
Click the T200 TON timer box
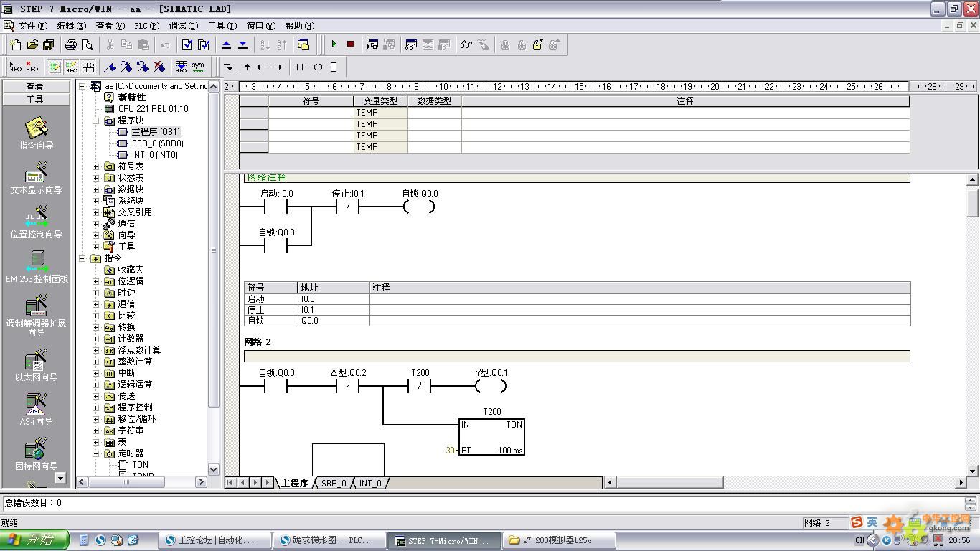tap(491, 436)
